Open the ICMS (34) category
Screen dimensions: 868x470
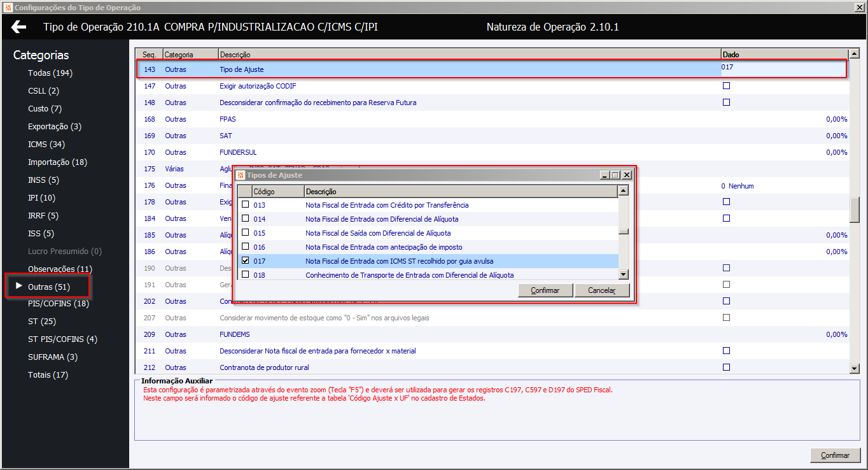click(46, 145)
